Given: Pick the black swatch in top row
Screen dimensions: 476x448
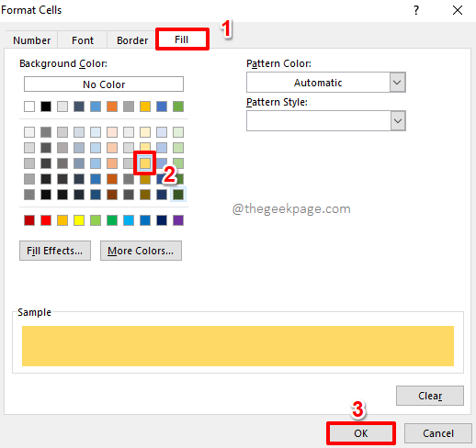Looking at the screenshot, I should pos(46,106).
